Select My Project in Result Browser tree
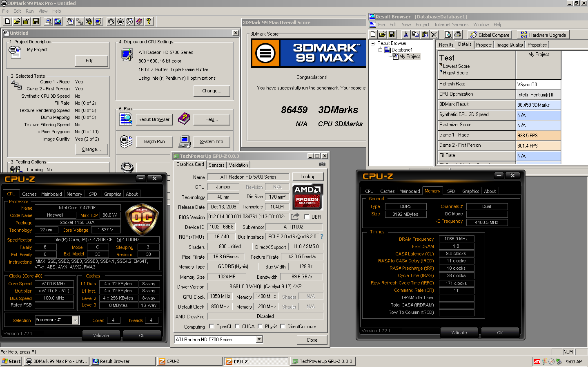The width and height of the screenshot is (588, 367). [x=410, y=56]
